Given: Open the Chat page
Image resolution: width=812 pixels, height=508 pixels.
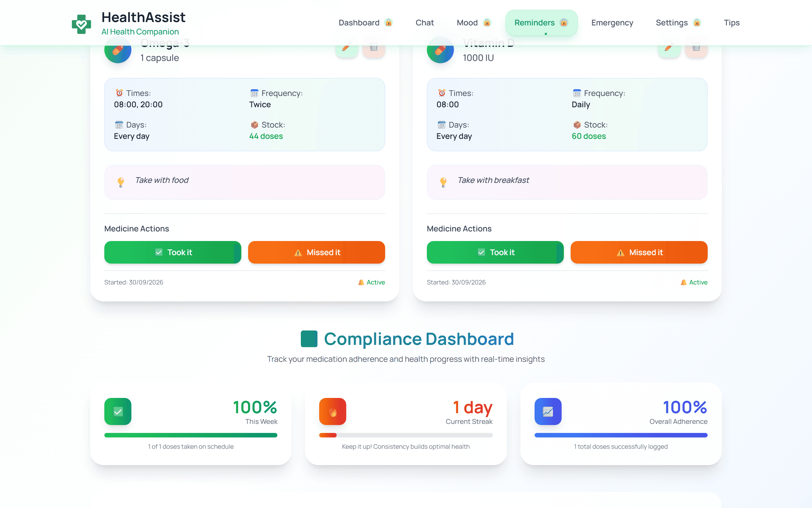Looking at the screenshot, I should coord(424,23).
